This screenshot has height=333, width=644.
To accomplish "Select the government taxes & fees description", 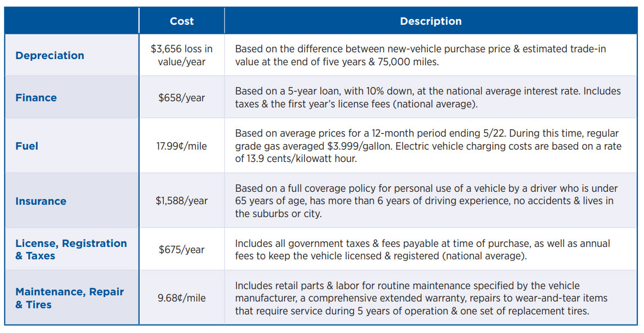I will click(422, 250).
